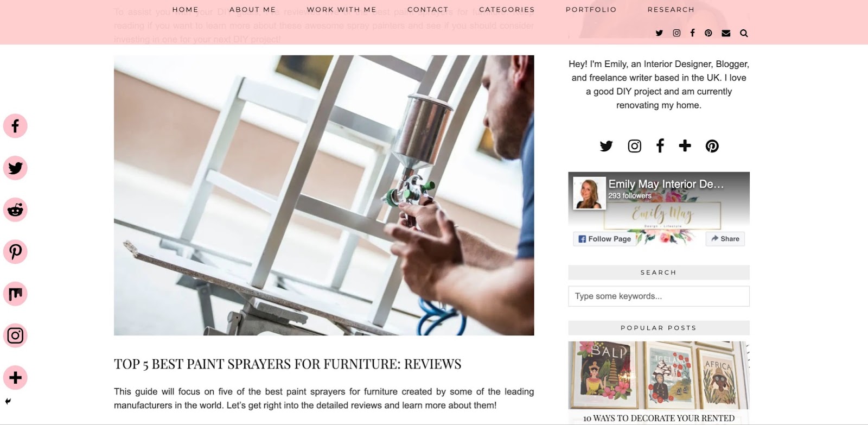Open the popular post thumbnail with travel prints
Viewport: 868px width, 425px height.
(x=659, y=375)
